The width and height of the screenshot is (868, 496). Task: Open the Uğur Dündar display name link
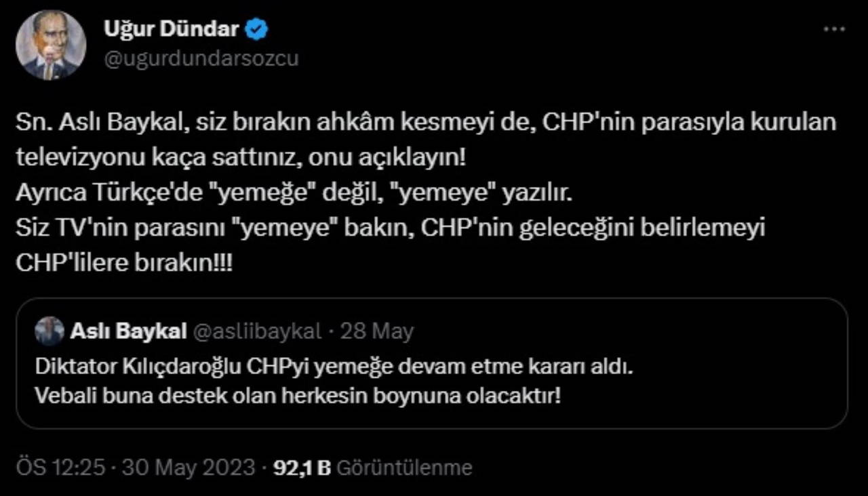coord(171,29)
